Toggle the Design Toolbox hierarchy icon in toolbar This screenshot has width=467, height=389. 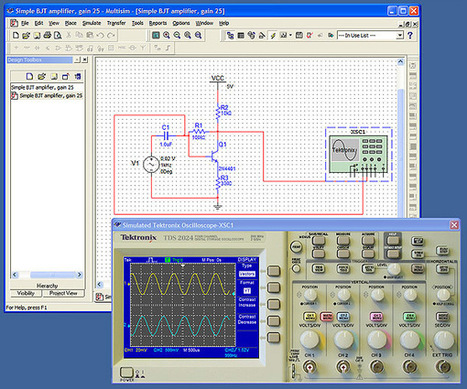pos(230,35)
